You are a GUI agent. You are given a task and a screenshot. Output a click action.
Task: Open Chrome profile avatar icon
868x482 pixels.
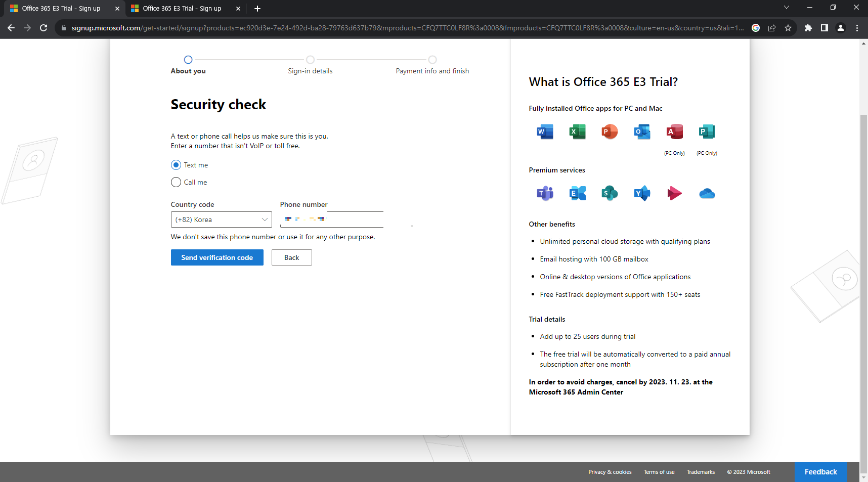point(840,28)
